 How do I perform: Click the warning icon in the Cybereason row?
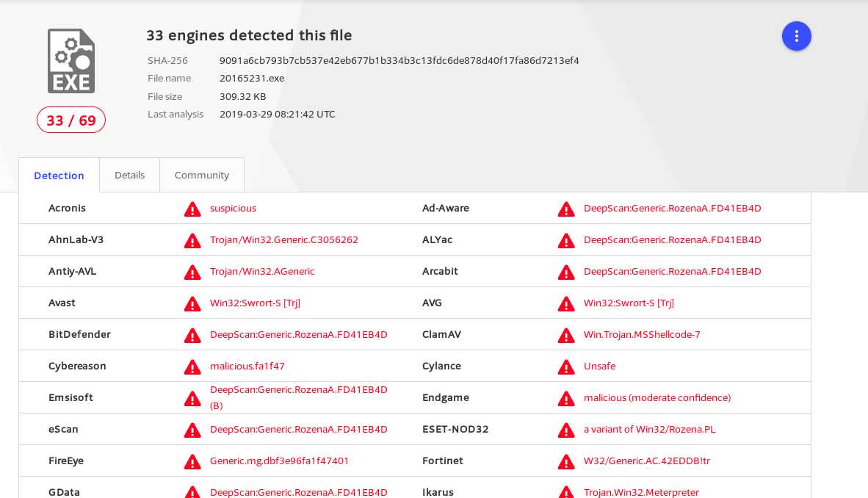(x=192, y=367)
